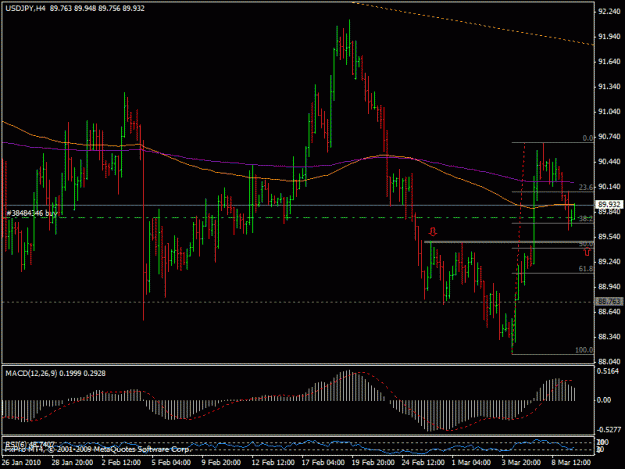Image resolution: width=625 pixels, height=469 pixels.
Task: Click price axis value 88.040
Action: 609,361
